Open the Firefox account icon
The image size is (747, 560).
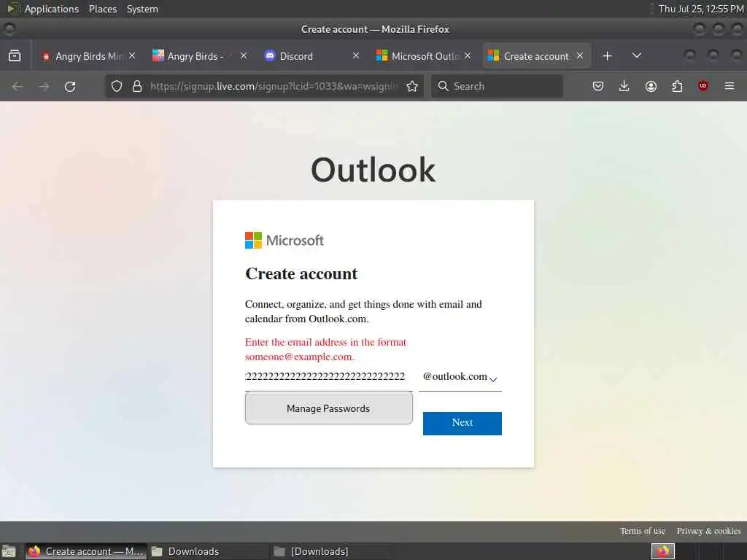coord(651,86)
